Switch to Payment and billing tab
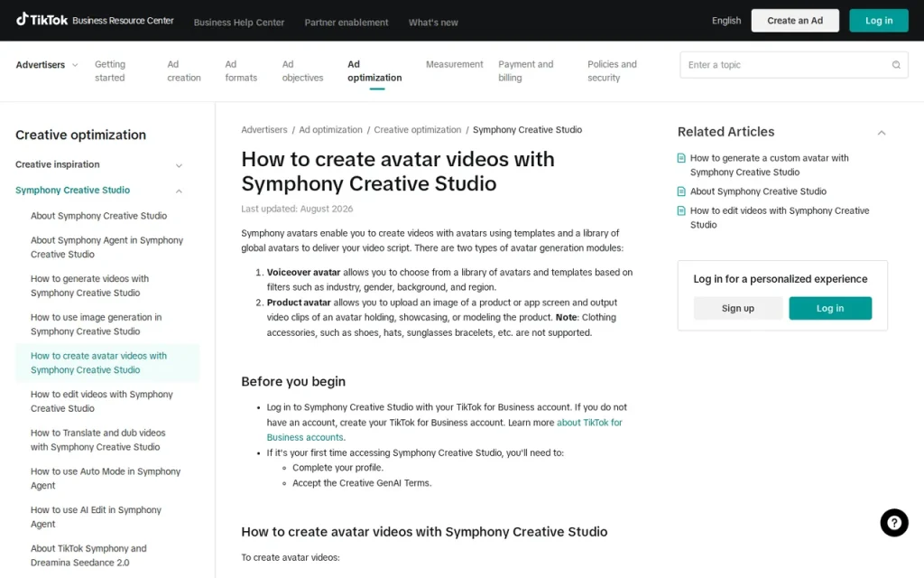Image resolution: width=924 pixels, height=578 pixels. coord(526,70)
